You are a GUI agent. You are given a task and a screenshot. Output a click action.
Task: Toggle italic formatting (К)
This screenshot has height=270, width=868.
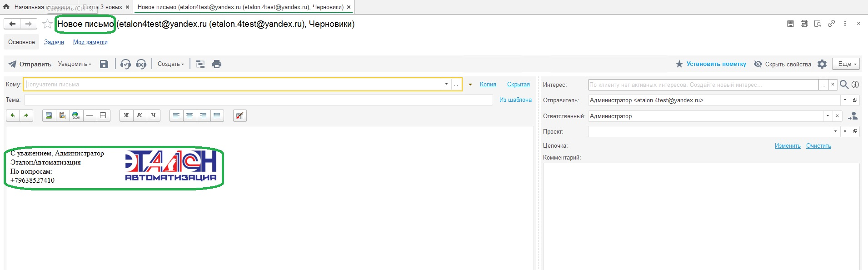(140, 115)
